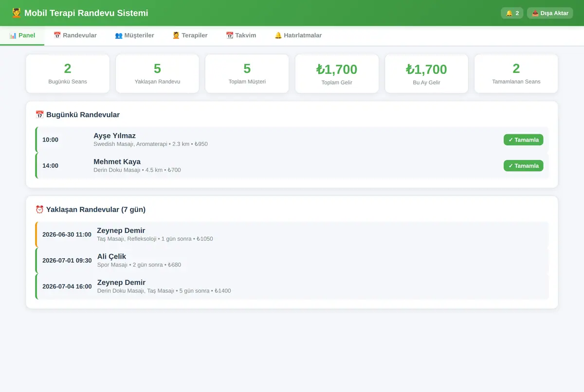
Task: Select the Bu Ay Gelir card
Action: tap(426, 73)
